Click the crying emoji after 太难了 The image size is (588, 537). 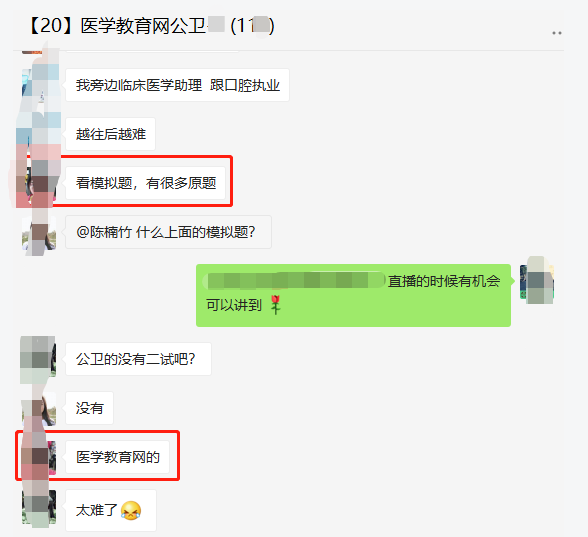click(131, 510)
